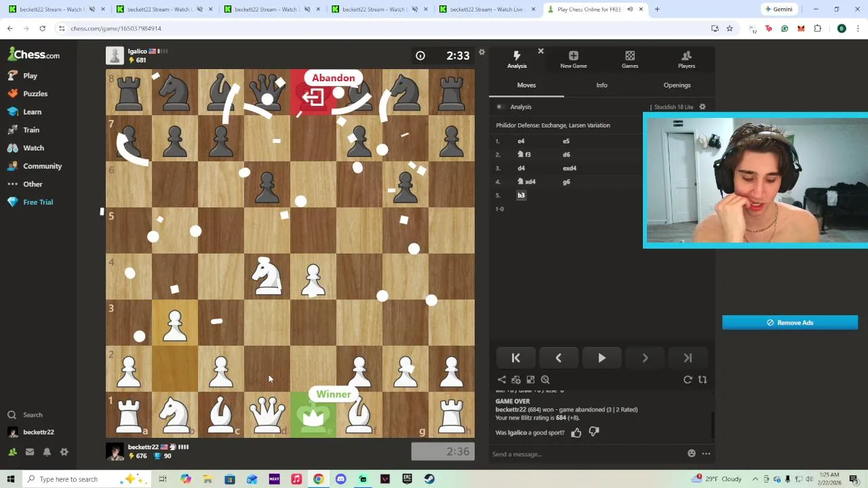Click the board setup icon
Viewport: 868px width, 488px height.
530,380
